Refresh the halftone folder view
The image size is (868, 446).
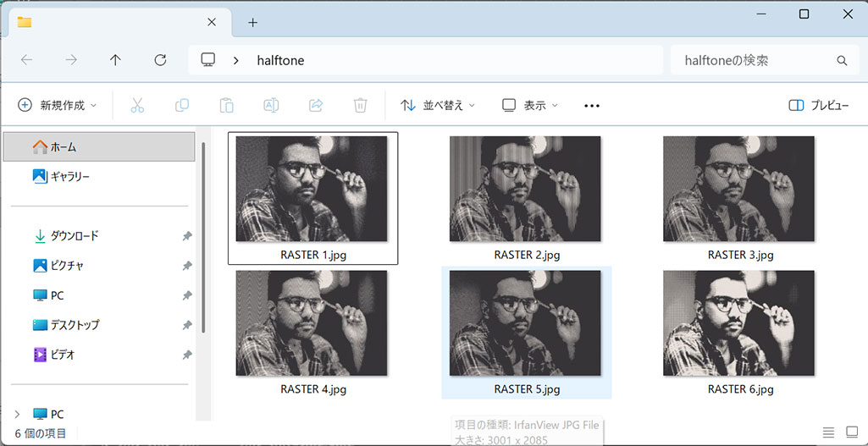[x=160, y=60]
